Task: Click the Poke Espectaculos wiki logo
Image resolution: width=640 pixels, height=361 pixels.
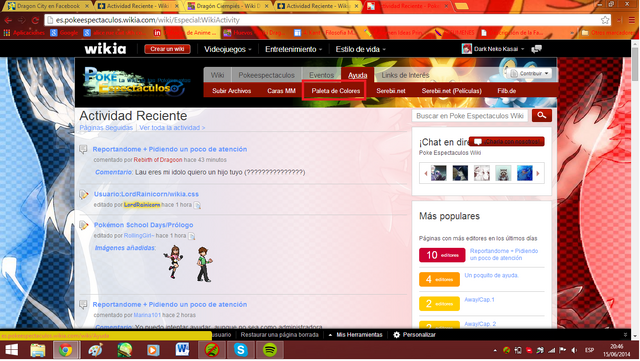Action: coord(137,82)
